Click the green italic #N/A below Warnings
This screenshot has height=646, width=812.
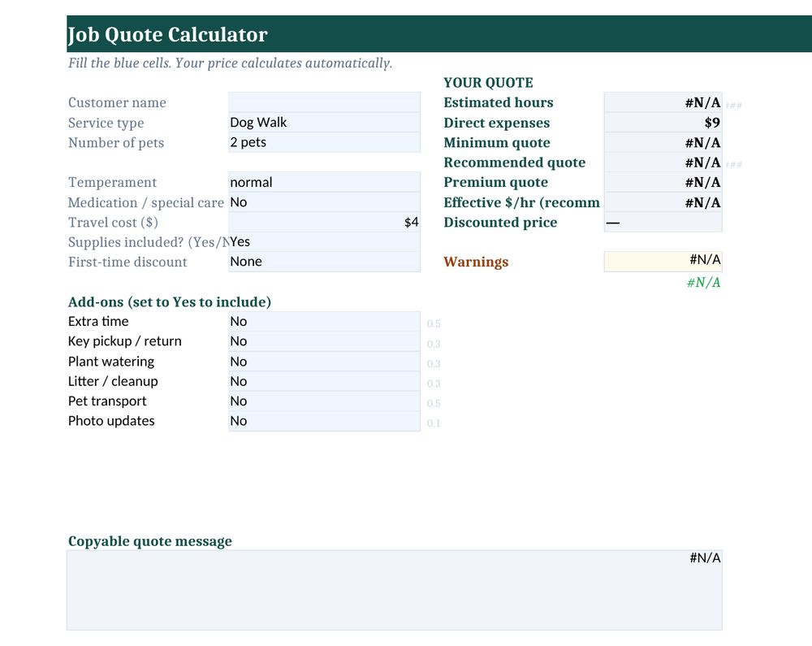[x=703, y=282]
